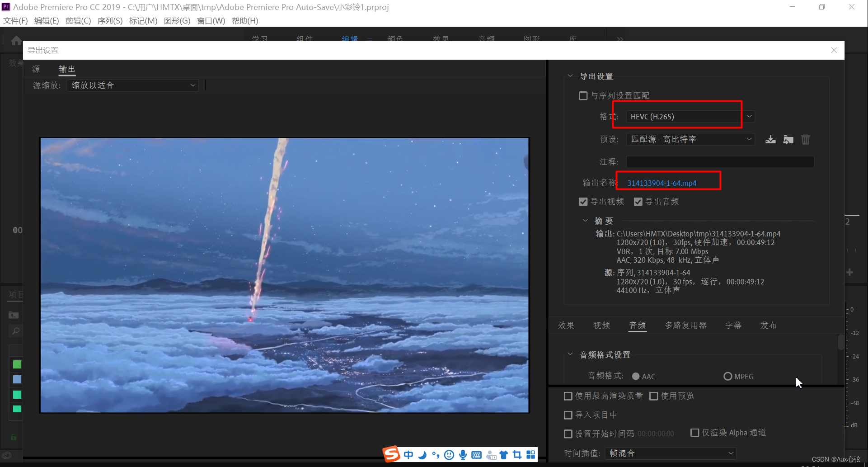The height and width of the screenshot is (467, 868).
Task: Click the delete preset trash icon
Action: coord(805,139)
